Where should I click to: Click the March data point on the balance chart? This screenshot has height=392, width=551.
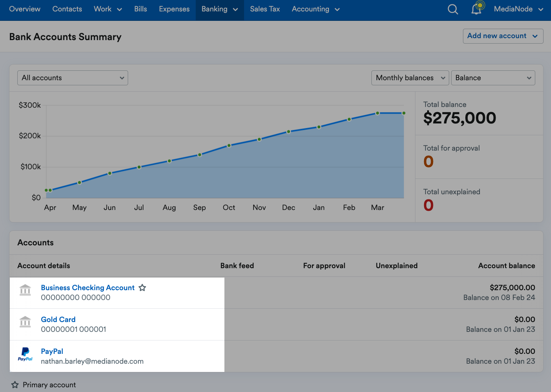[x=377, y=113]
